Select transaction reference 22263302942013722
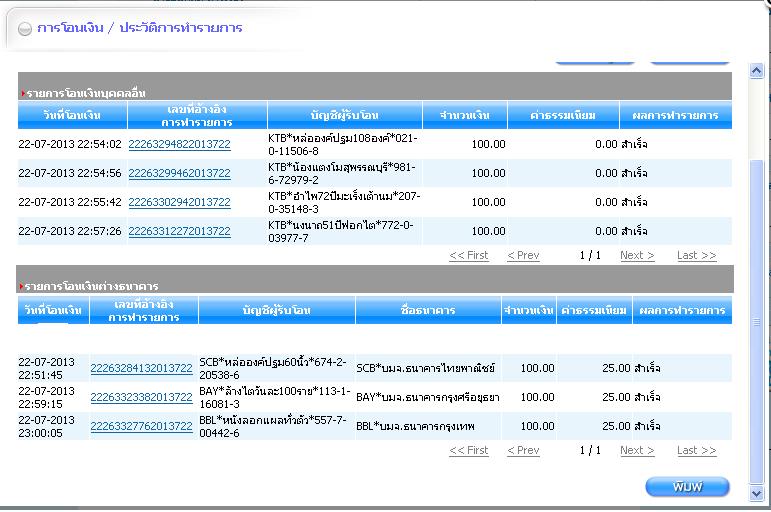Viewport: 771px width, 512px height. pyautogui.click(x=179, y=202)
